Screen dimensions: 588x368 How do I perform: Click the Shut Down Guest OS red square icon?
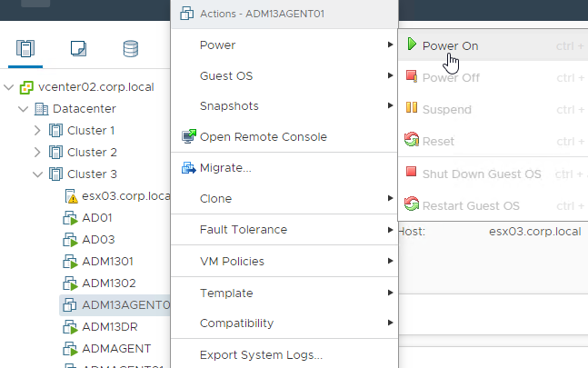pos(412,172)
